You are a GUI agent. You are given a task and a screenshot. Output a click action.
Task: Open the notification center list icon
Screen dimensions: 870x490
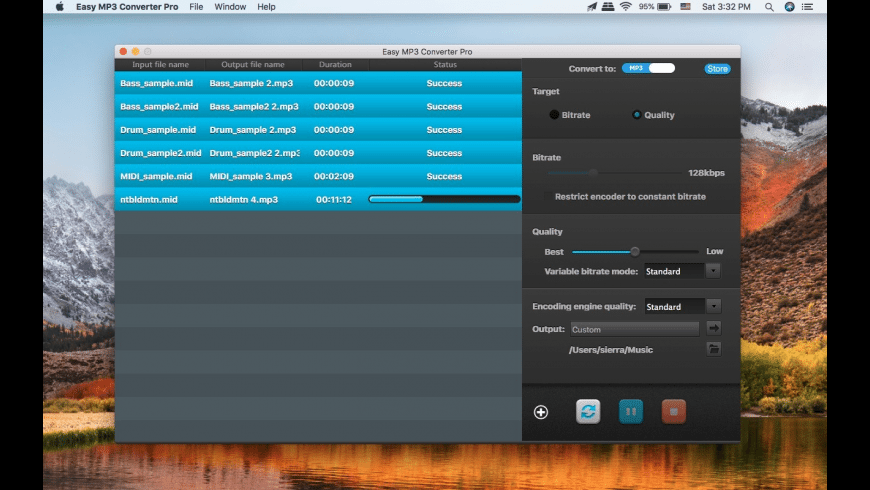(x=808, y=7)
